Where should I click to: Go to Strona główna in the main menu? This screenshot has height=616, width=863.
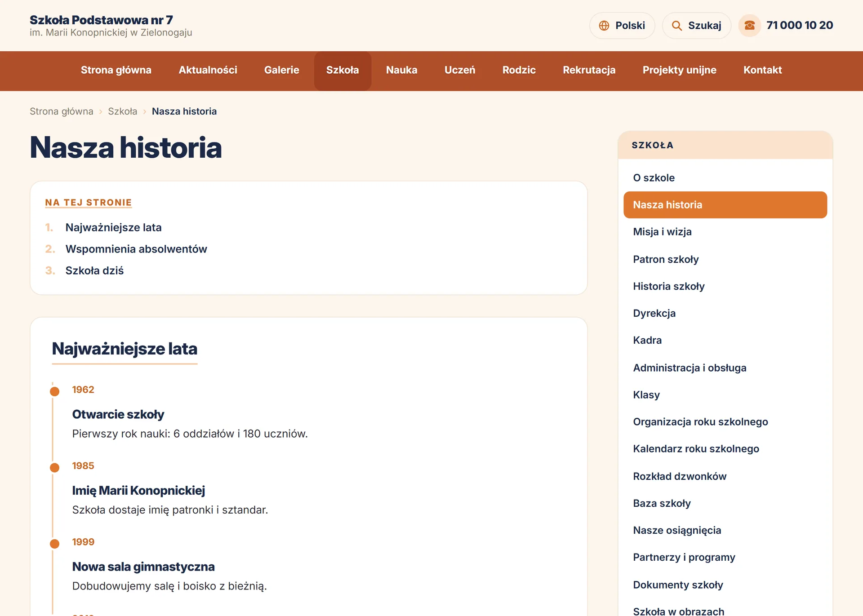[116, 70]
